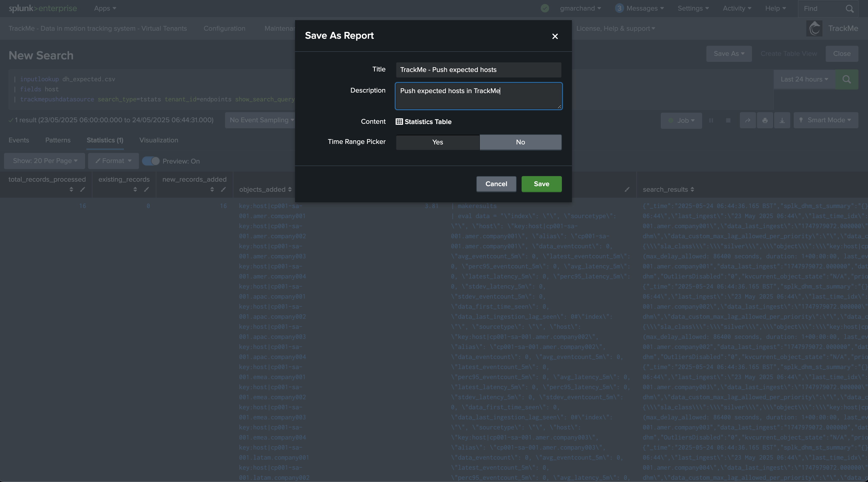Toggle the Preview On switch

coord(151,161)
